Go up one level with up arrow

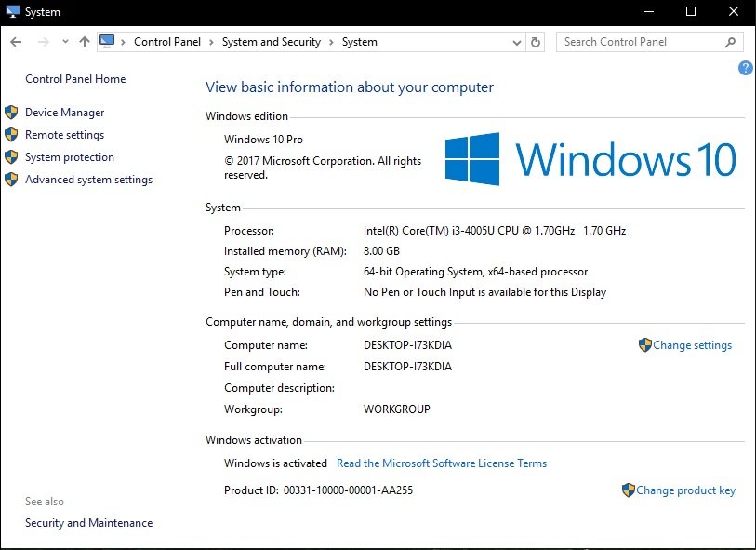(85, 42)
